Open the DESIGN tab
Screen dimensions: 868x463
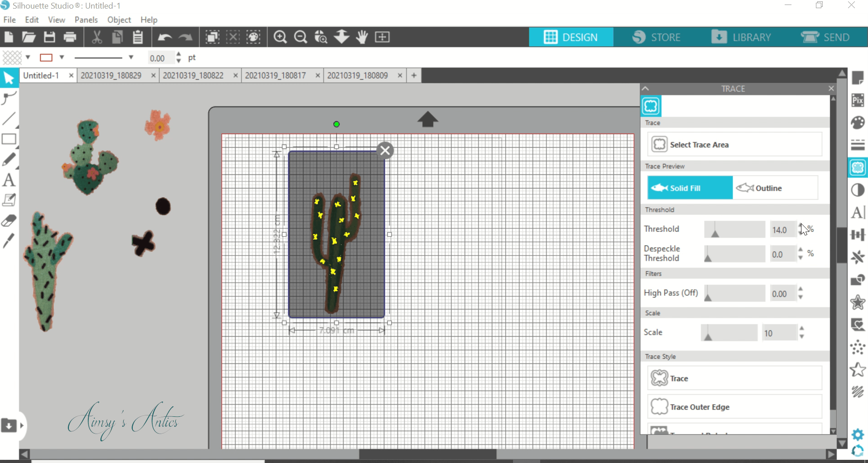(x=571, y=37)
